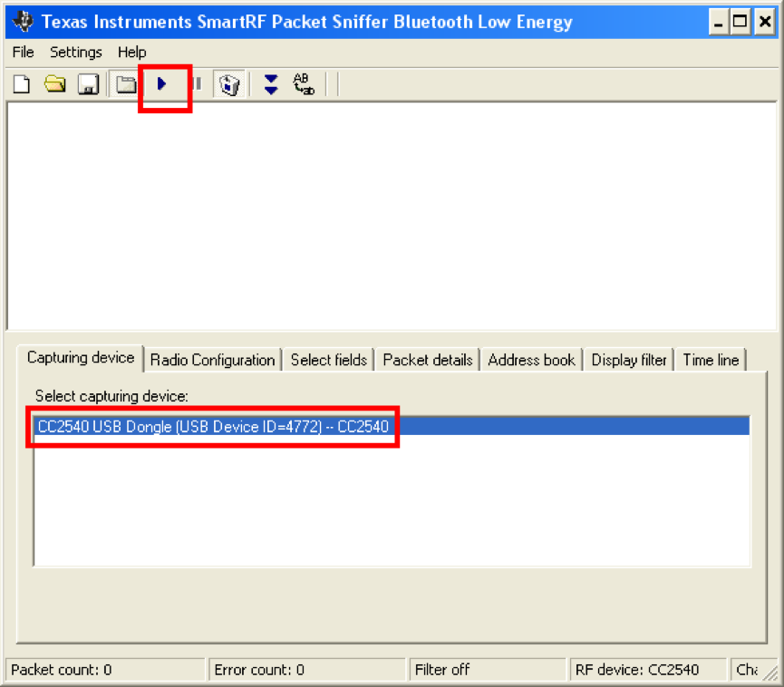This screenshot has width=784, height=687.
Task: Click RF device: CC2540 status field
Action: [648, 670]
